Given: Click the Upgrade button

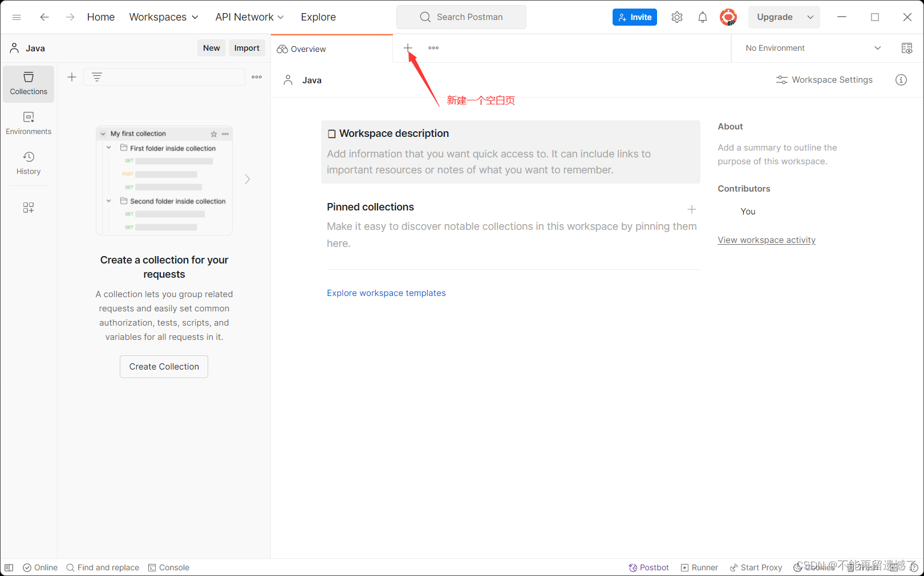Looking at the screenshot, I should click(x=775, y=17).
